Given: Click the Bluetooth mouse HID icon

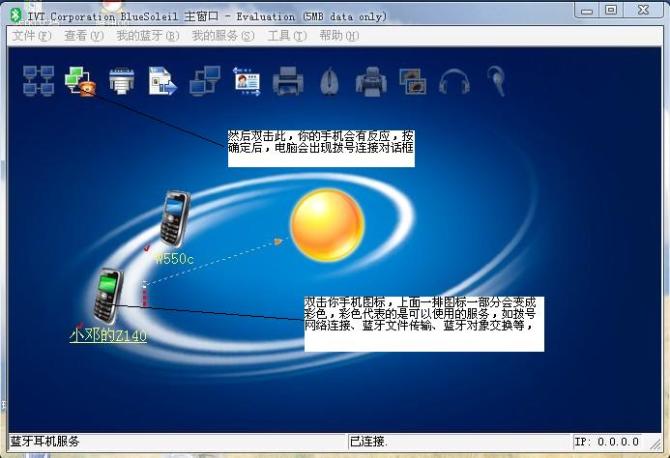Looking at the screenshot, I should pyautogui.click(x=329, y=81).
